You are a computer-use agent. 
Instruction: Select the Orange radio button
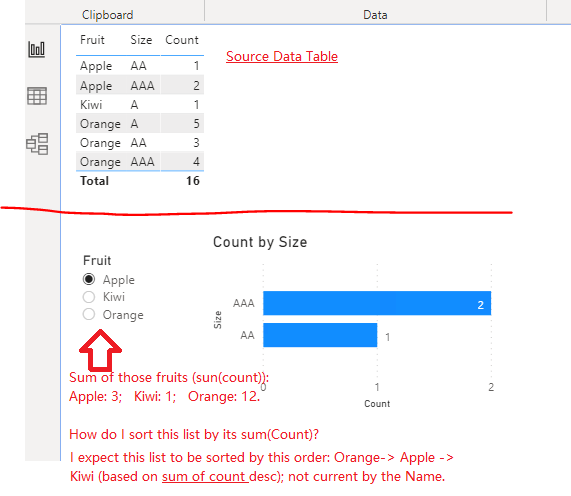pyautogui.click(x=89, y=314)
